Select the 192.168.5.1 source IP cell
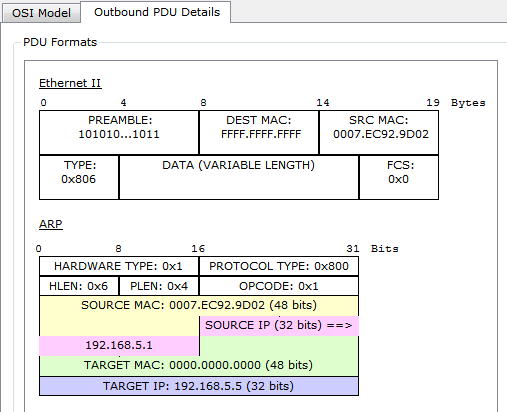 point(119,346)
